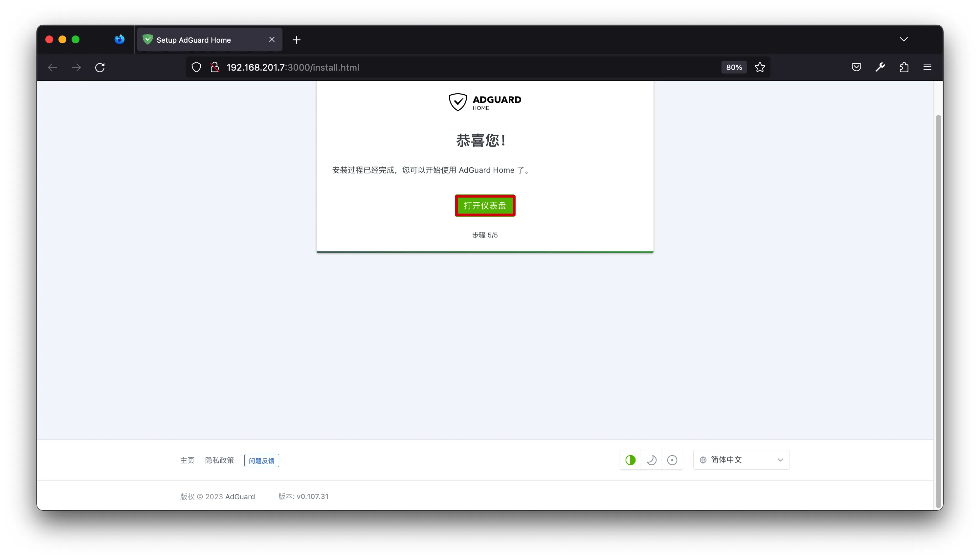Viewport: 980px width, 559px height.
Task: Minimize the window with the yellow button
Action: click(62, 39)
